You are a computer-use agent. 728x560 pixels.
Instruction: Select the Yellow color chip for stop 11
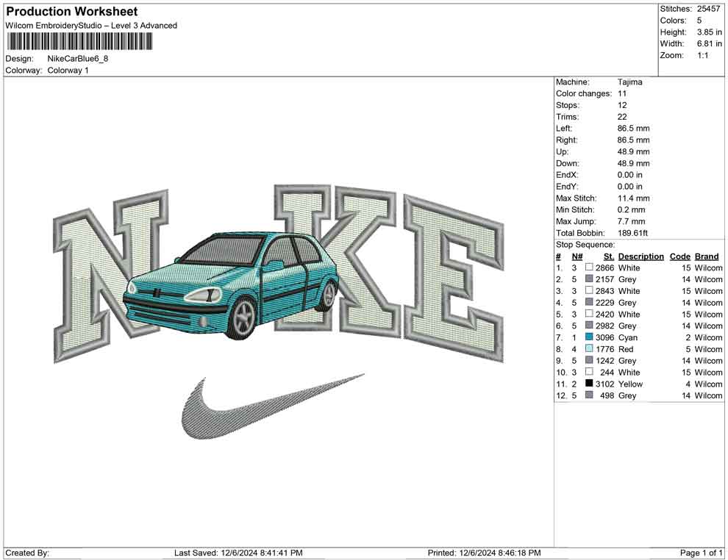[x=588, y=384]
